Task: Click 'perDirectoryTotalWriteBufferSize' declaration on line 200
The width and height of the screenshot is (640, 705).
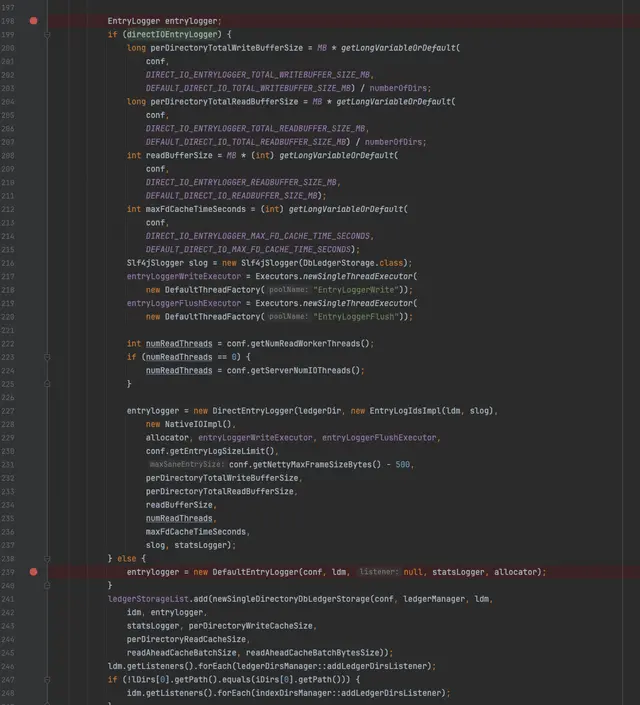Action: [227, 48]
